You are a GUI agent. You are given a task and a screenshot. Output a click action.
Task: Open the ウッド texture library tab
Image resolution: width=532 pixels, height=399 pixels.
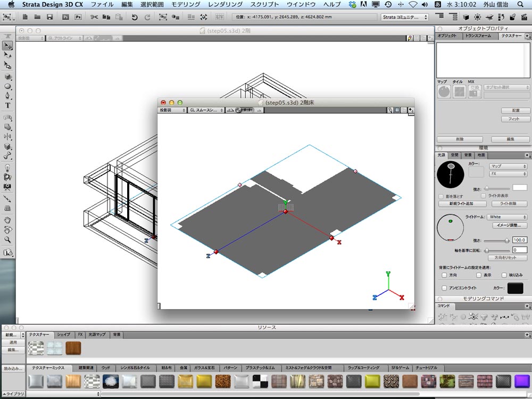[x=106, y=368]
